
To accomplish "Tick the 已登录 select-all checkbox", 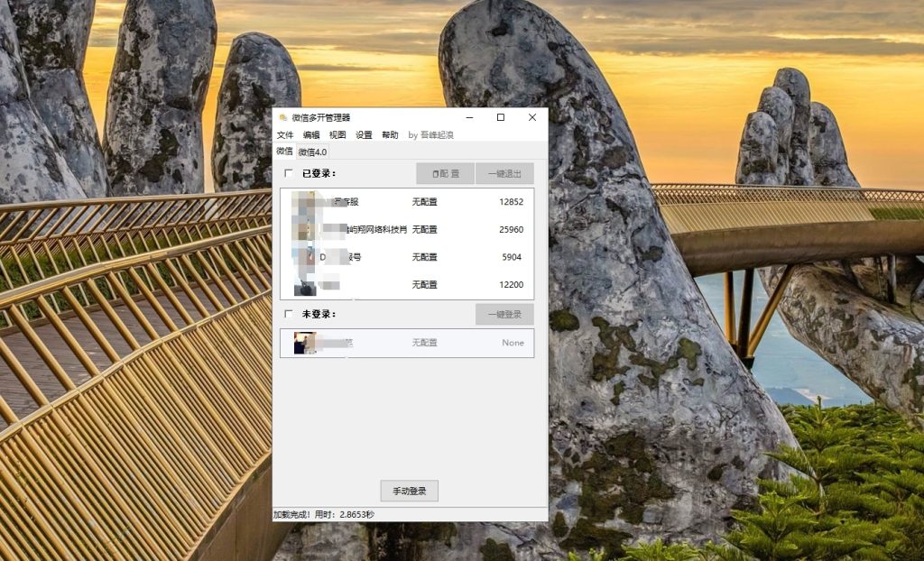I will pos(288,173).
